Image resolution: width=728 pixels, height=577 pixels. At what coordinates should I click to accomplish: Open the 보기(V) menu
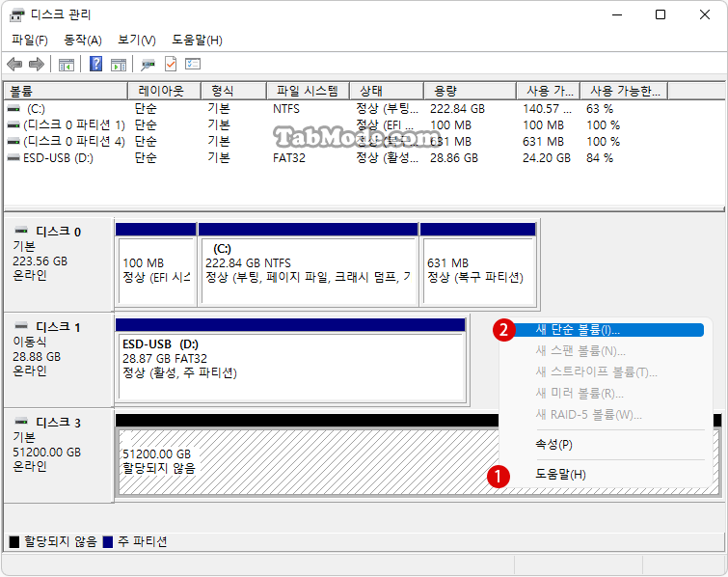137,41
